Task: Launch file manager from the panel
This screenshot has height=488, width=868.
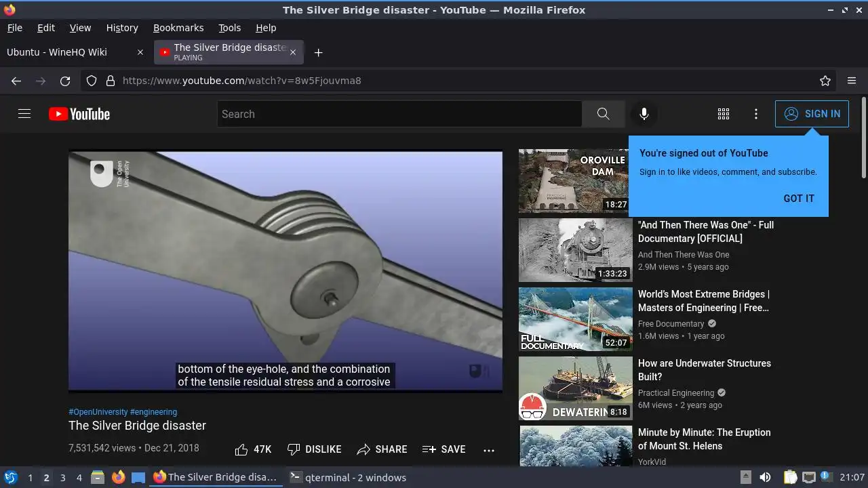Action: click(x=98, y=477)
